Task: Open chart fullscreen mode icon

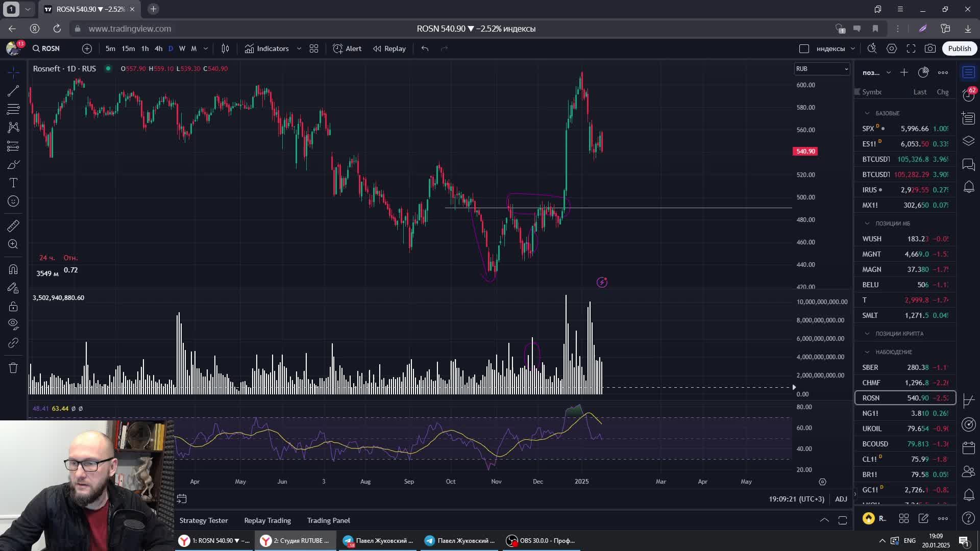Action: pos(911,48)
